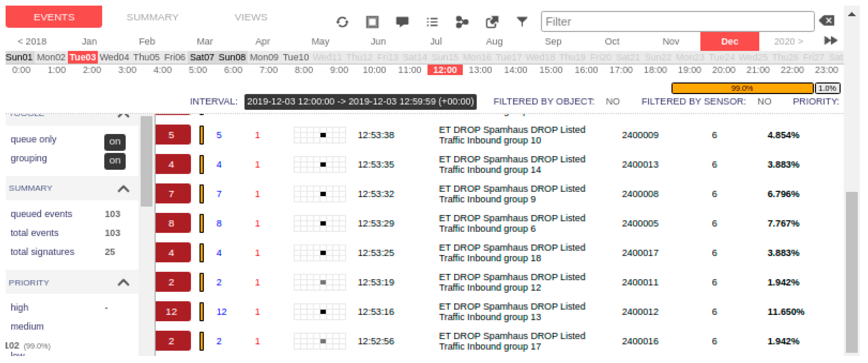Collapse the PRIORITY section chevron
The height and width of the screenshot is (363, 868).
[x=123, y=283]
